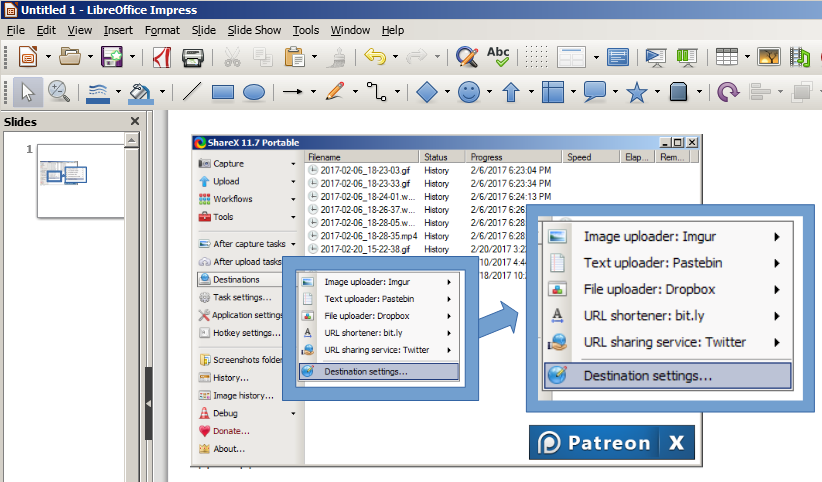Viewport: 822px width, 482px height.
Task: Insert audio or video with the media icon
Action: [x=800, y=57]
